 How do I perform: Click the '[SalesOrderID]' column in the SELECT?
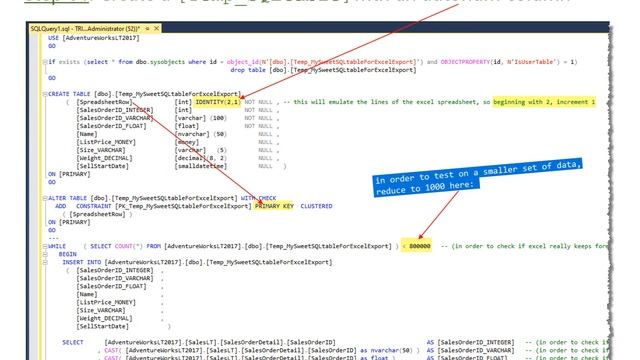click(x=311, y=342)
